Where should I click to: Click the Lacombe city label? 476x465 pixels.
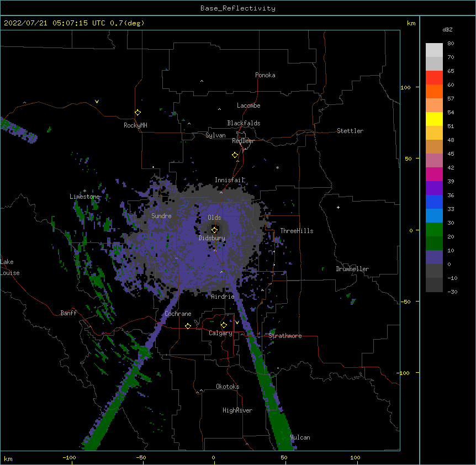tap(248, 105)
